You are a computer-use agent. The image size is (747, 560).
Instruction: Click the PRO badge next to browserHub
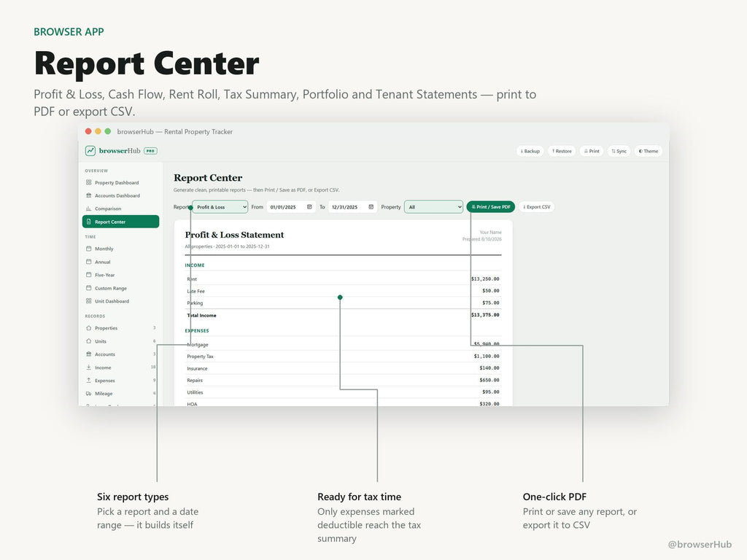150,151
